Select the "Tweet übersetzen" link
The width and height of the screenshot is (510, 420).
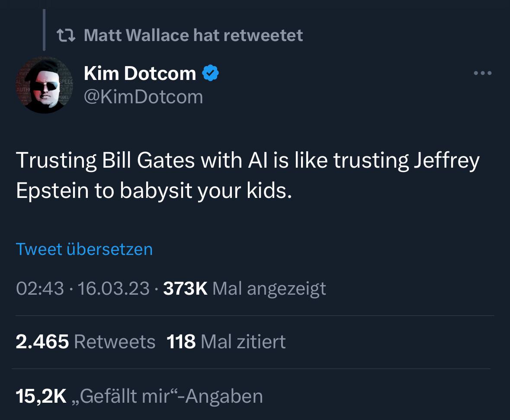84,249
